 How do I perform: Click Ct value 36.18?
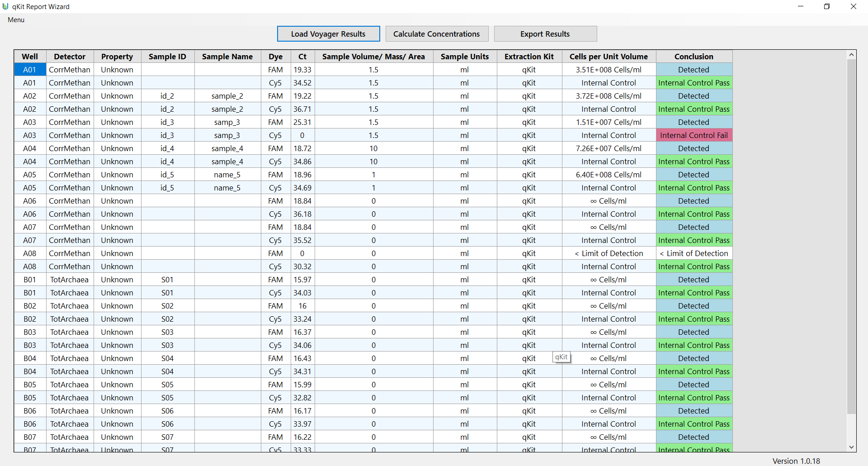click(302, 214)
